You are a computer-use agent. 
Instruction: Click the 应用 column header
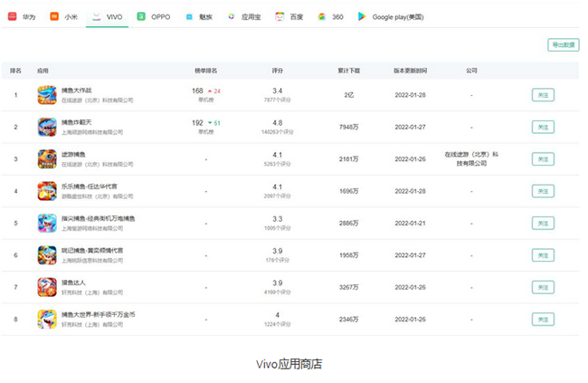[43, 71]
